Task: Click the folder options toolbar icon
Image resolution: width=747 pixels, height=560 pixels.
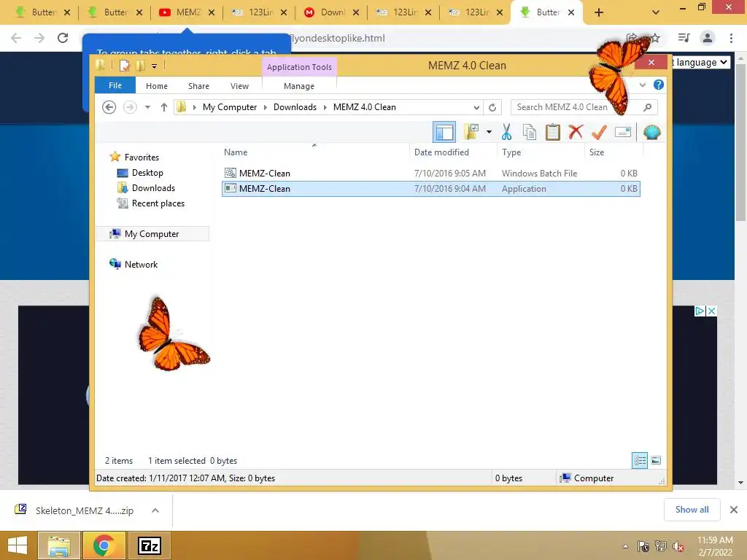Action: (471, 132)
